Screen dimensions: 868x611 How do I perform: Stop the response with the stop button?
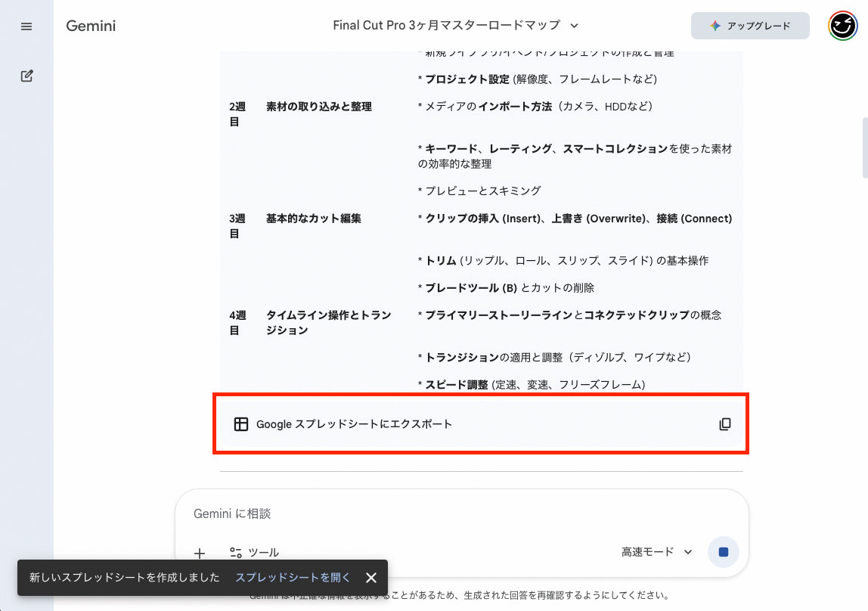[x=723, y=552]
